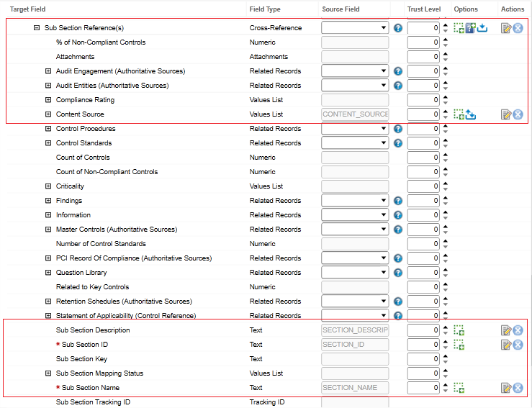532x408 pixels.
Task: Click the edit icon for Sub Section Reference(s)
Action: tap(505, 28)
